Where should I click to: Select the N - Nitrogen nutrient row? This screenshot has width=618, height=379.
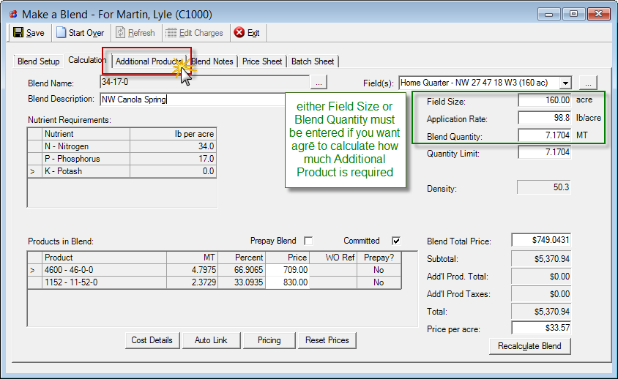[x=122, y=146]
